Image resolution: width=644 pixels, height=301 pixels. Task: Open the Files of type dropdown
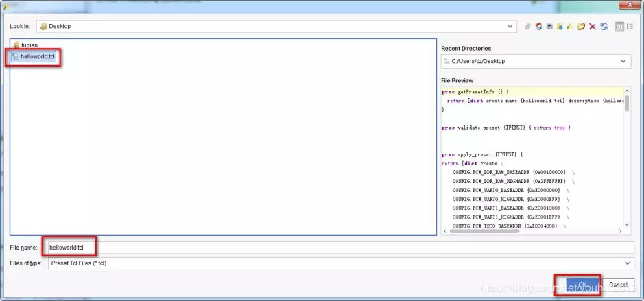point(627,263)
